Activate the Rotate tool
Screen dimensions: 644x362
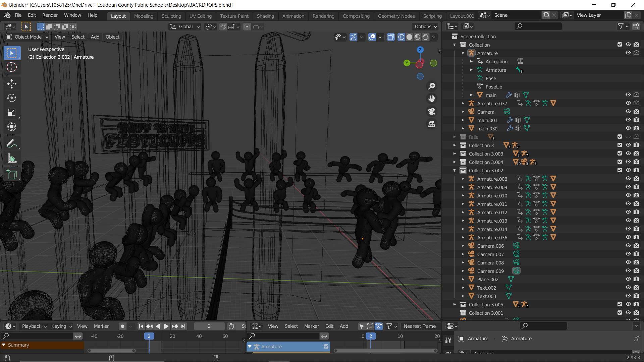click(x=12, y=98)
